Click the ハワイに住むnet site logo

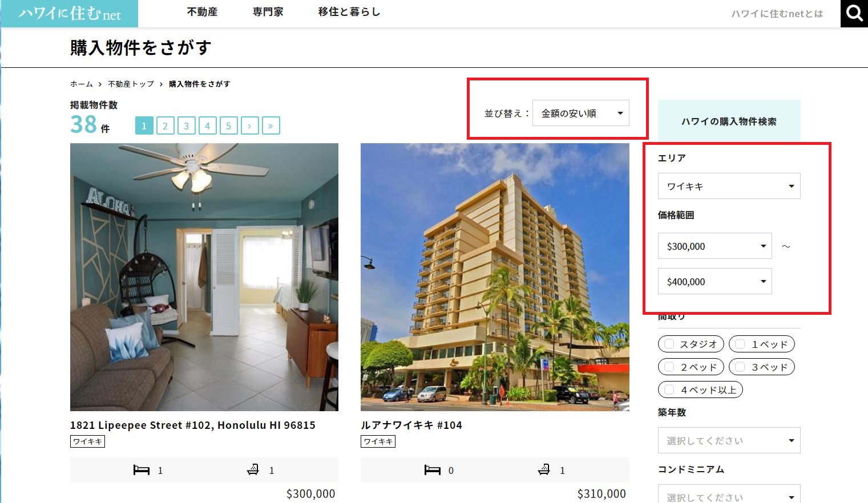pyautogui.click(x=69, y=13)
